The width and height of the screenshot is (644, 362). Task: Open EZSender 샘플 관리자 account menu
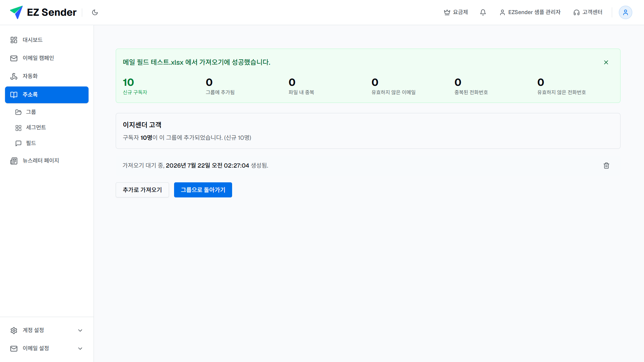530,12
